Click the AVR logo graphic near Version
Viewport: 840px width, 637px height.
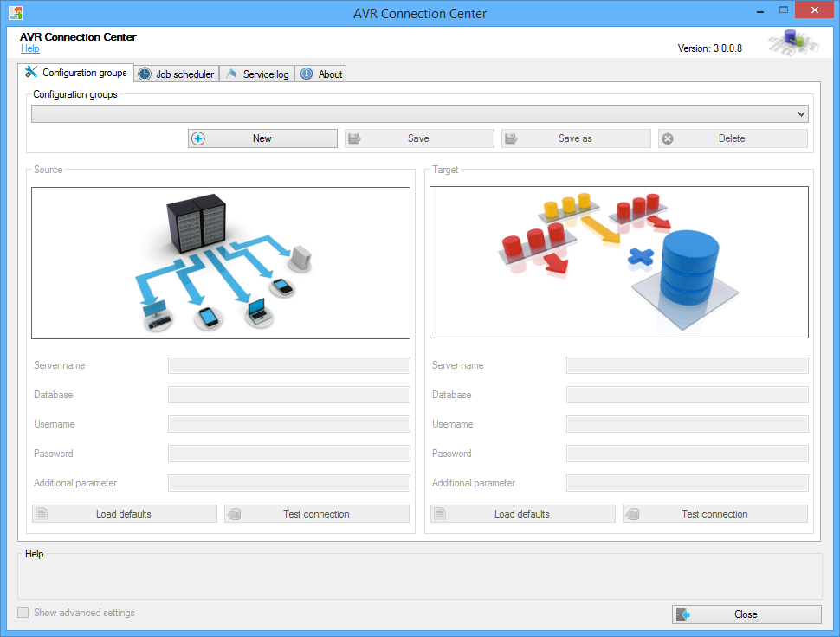(x=793, y=42)
